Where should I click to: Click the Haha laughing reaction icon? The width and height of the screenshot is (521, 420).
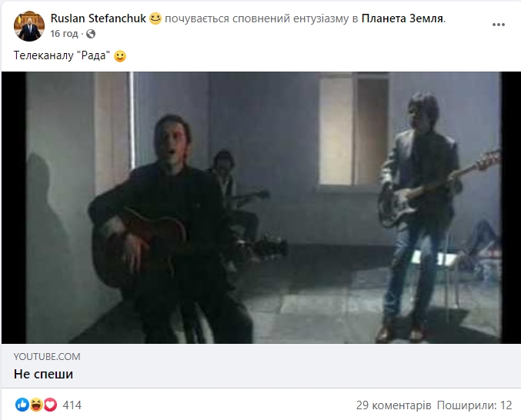click(36, 405)
